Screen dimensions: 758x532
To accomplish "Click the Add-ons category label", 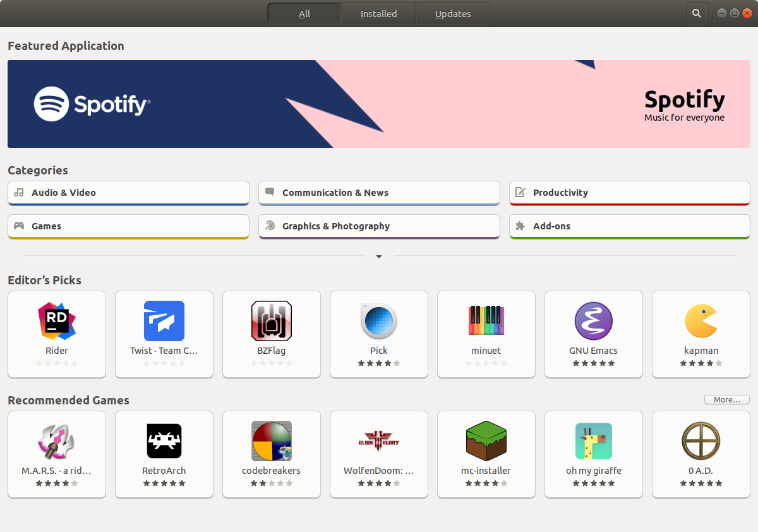I will click(x=552, y=226).
